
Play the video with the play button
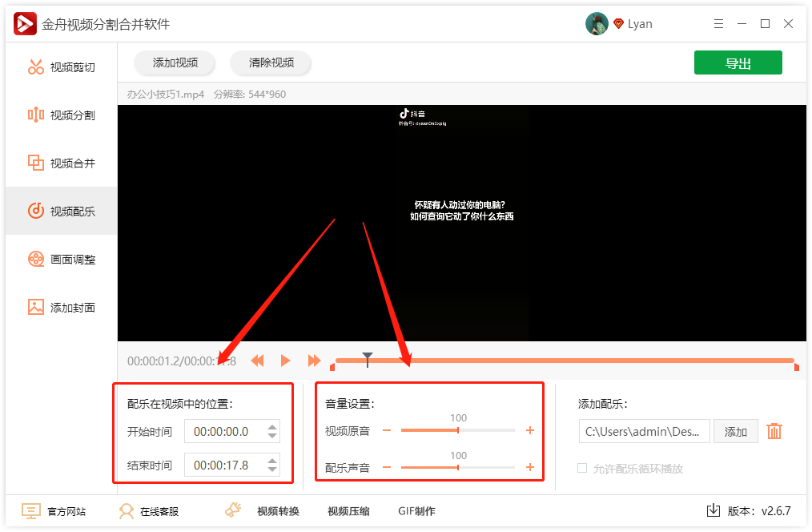pyautogui.click(x=285, y=361)
